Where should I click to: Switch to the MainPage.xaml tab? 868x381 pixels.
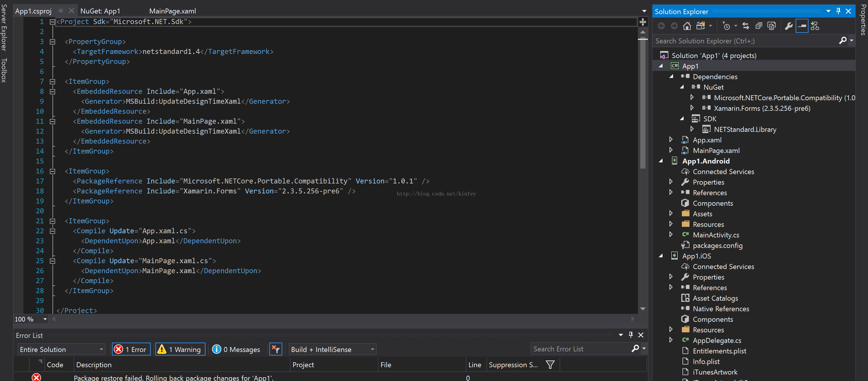click(x=173, y=11)
